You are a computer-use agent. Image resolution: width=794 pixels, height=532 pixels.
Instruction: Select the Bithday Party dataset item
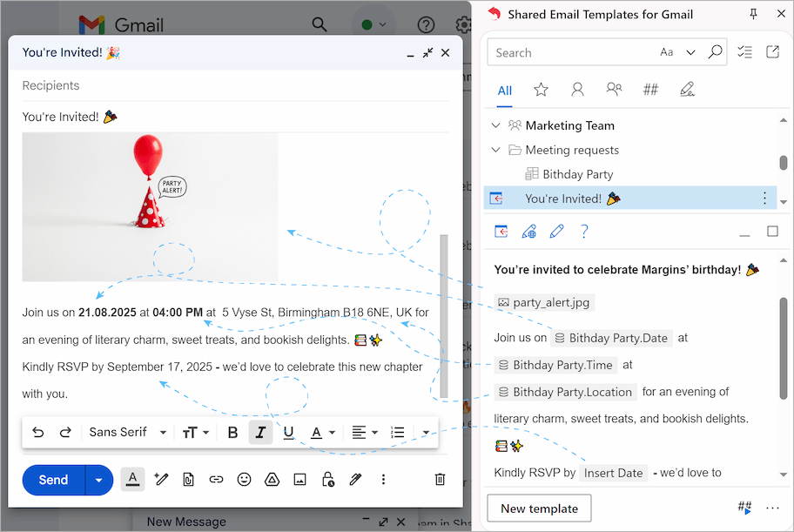click(569, 174)
